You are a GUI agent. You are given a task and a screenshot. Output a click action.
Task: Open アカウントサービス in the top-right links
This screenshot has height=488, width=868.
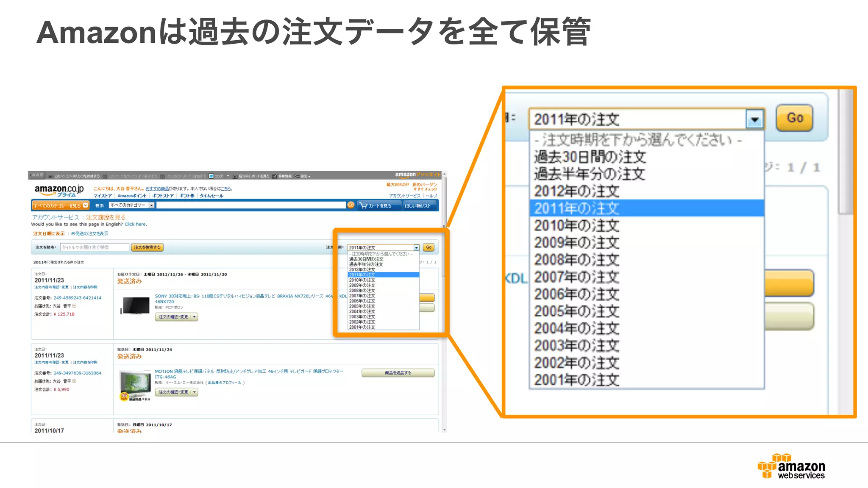pos(405,196)
